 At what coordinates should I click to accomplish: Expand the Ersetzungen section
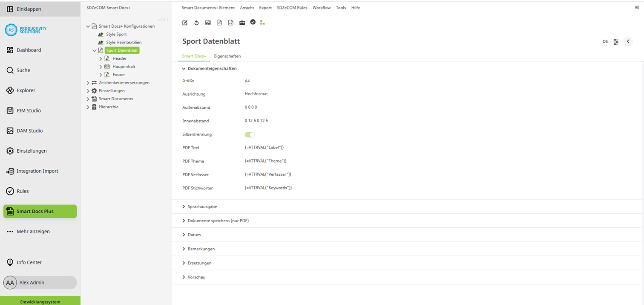click(x=184, y=263)
